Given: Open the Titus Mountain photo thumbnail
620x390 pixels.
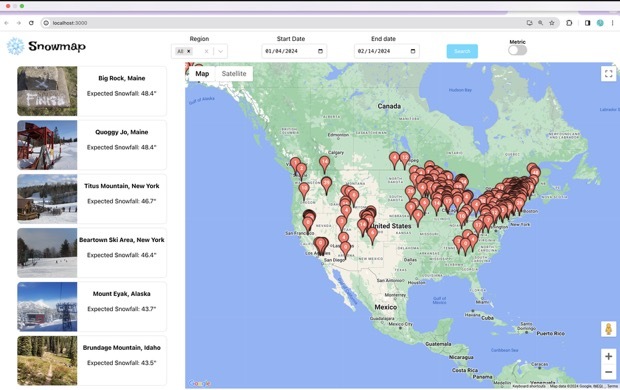Looking at the screenshot, I should [47, 199].
